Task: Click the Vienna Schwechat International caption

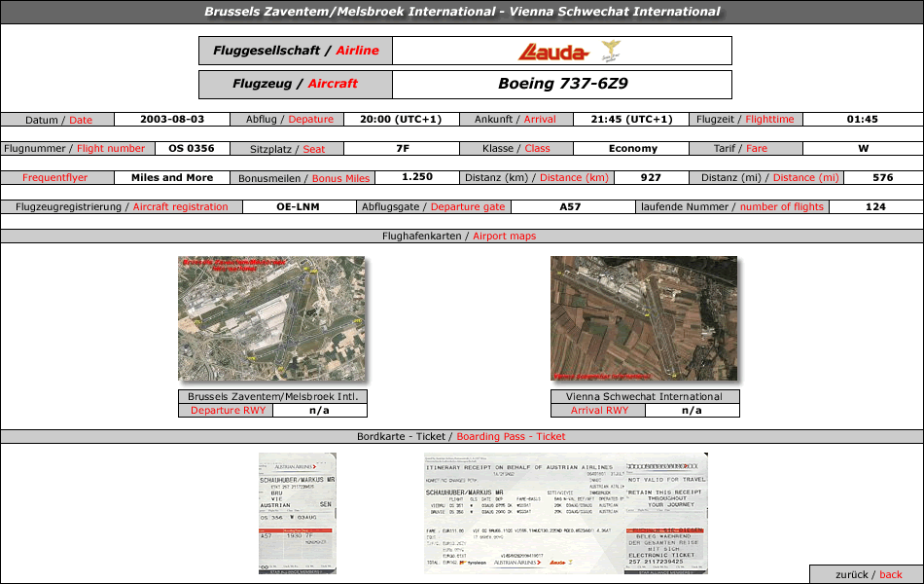Action: tap(645, 396)
